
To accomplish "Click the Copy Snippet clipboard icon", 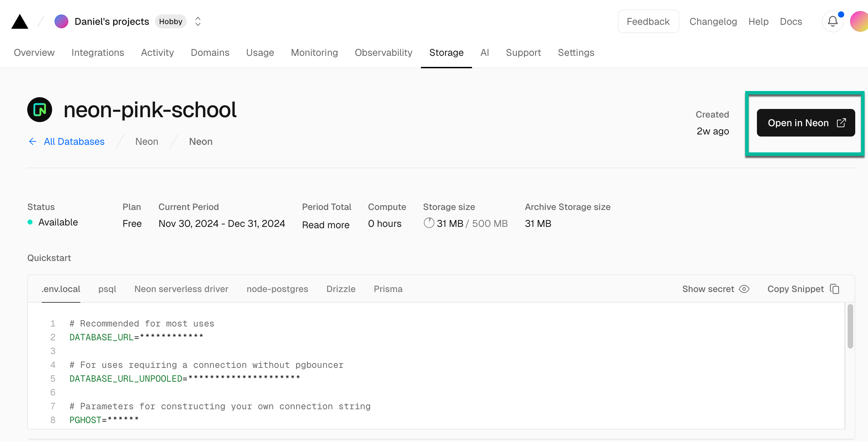I will coord(835,289).
